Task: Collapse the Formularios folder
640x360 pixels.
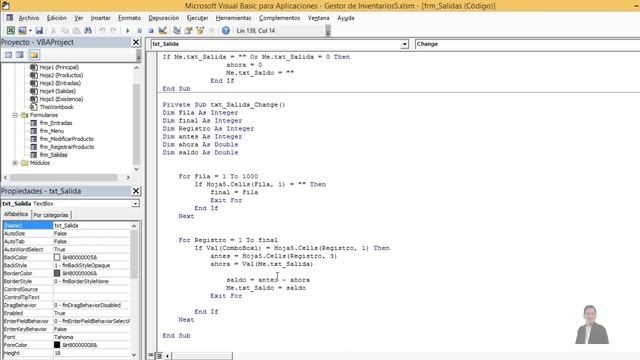Action: coord(15,115)
